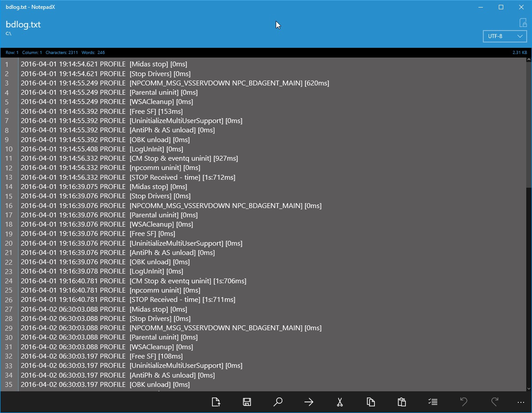Screen dimensions: 532x413
Task: Save the document using the floppy disk icon
Action: click(247, 402)
